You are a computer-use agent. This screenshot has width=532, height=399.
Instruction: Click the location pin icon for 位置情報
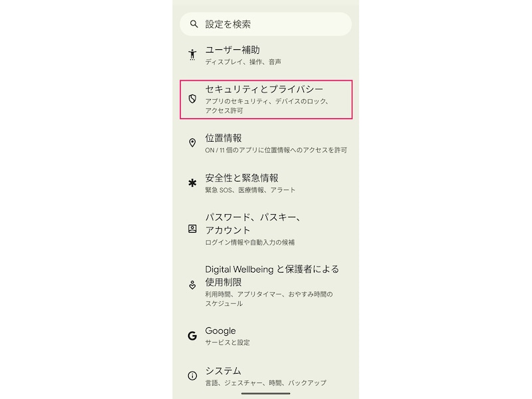point(192,142)
